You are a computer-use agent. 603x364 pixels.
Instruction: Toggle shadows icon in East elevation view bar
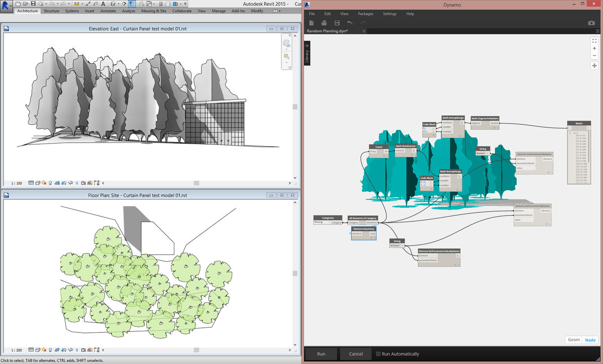pos(50,183)
